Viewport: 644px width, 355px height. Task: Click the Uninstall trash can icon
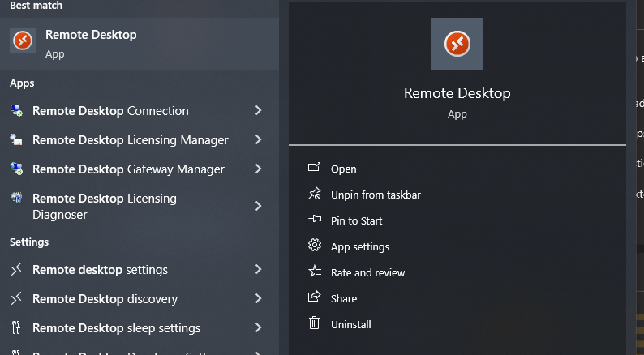pyautogui.click(x=314, y=323)
